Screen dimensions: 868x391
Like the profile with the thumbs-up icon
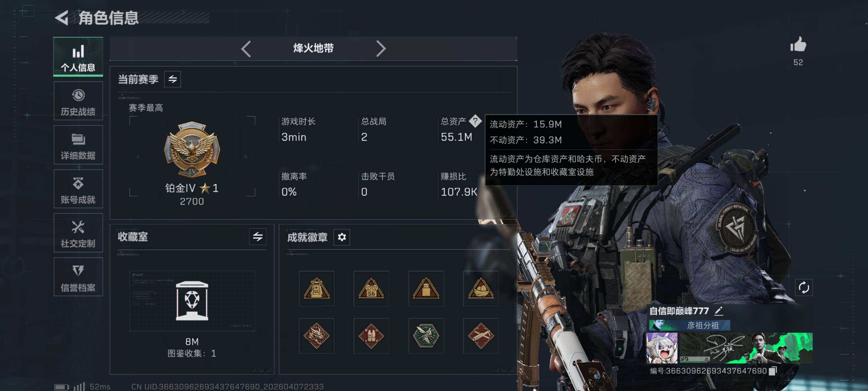[798, 45]
